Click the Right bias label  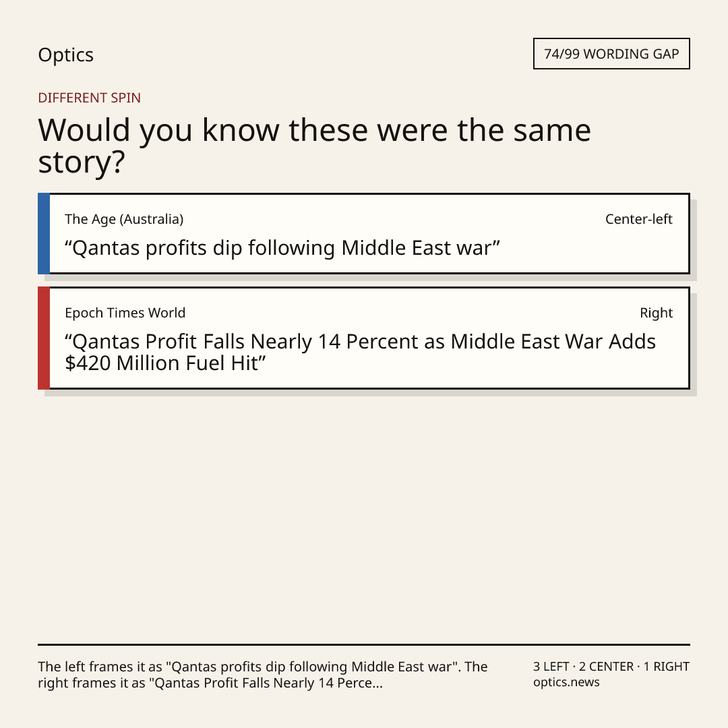[656, 313]
